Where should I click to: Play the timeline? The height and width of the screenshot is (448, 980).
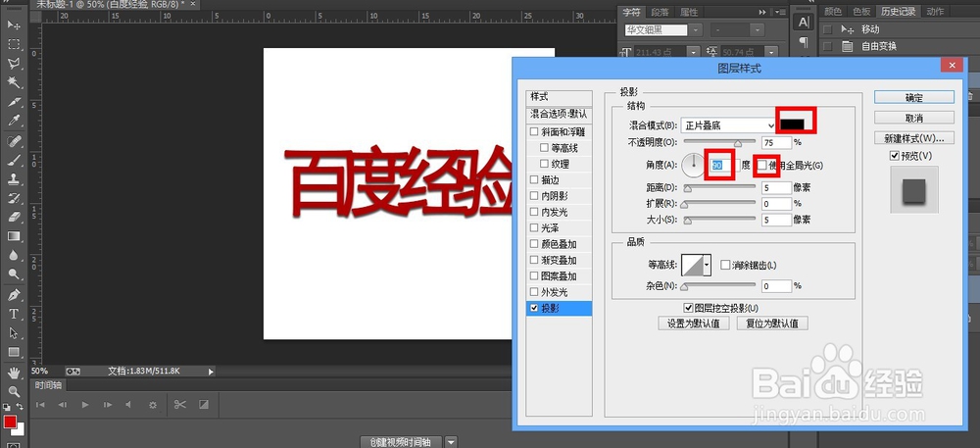(x=85, y=405)
